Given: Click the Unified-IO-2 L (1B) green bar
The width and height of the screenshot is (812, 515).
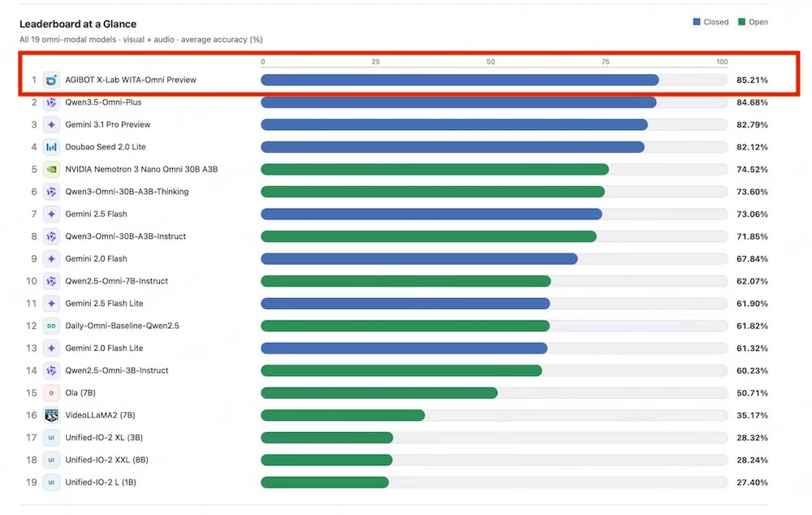Looking at the screenshot, I should click(x=325, y=483).
